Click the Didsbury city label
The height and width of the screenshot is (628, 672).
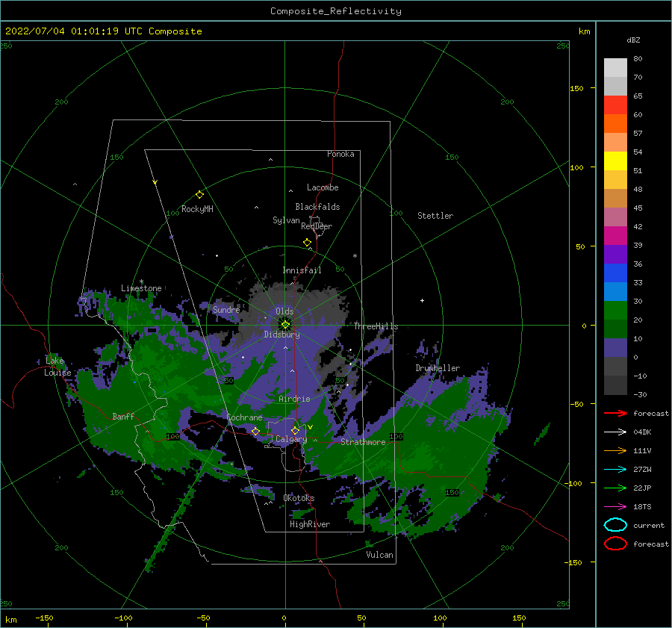[281, 335]
